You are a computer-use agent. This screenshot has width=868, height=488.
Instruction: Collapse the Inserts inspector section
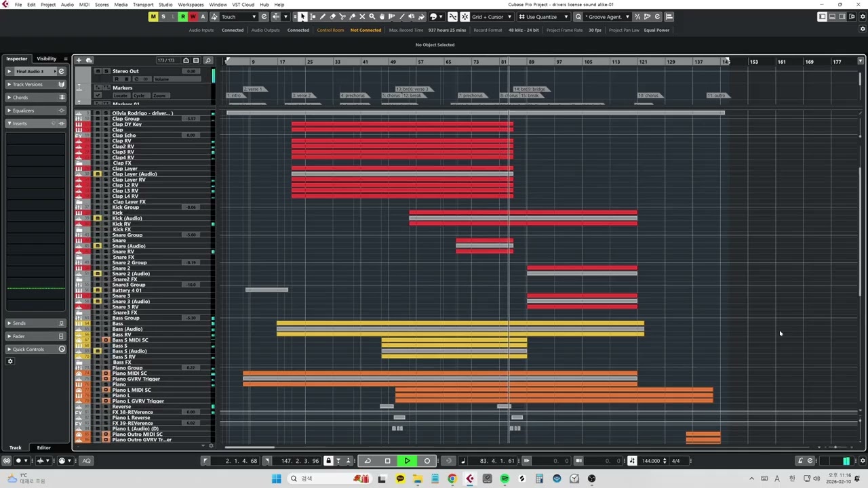[9, 123]
